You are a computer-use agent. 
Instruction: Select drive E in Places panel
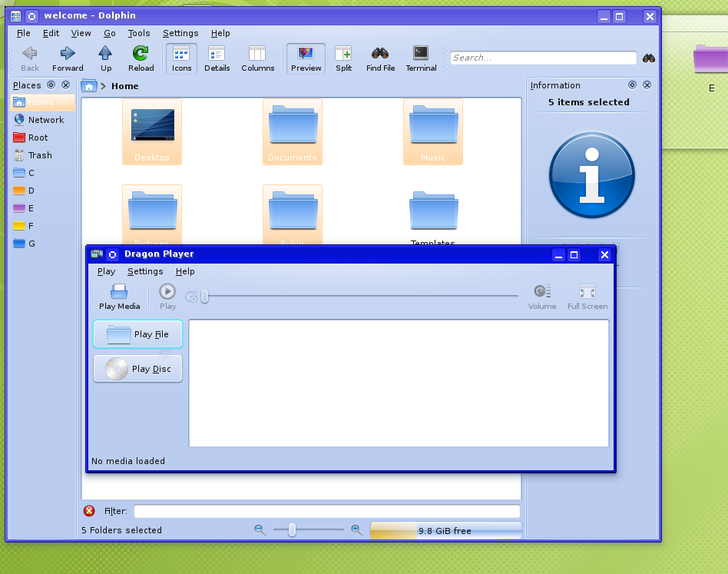(42, 208)
